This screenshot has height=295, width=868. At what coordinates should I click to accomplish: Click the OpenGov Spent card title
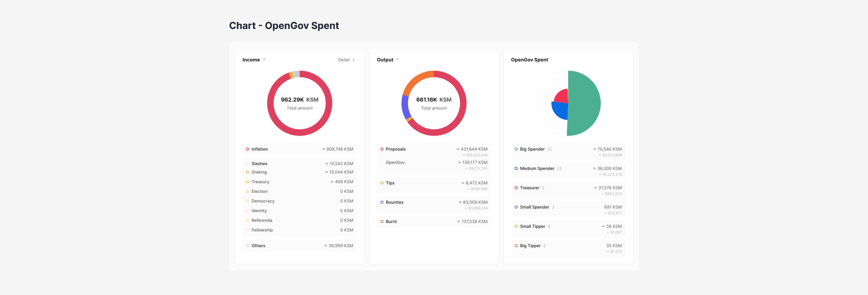coord(529,60)
